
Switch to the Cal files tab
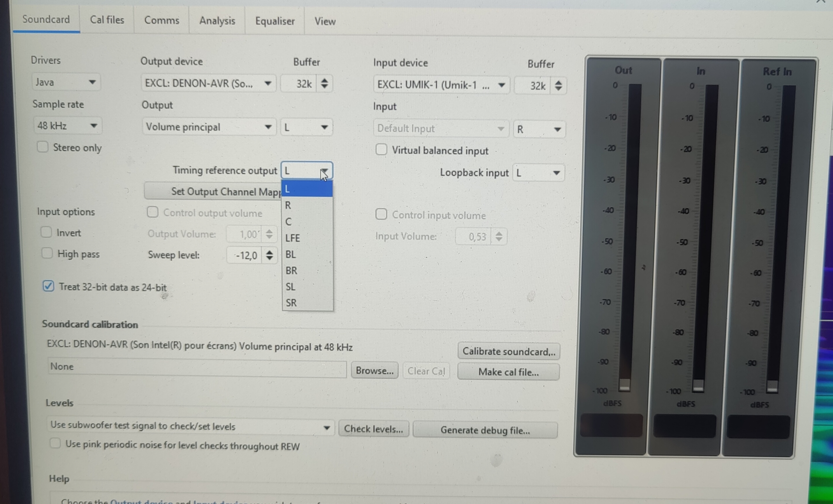click(x=107, y=20)
